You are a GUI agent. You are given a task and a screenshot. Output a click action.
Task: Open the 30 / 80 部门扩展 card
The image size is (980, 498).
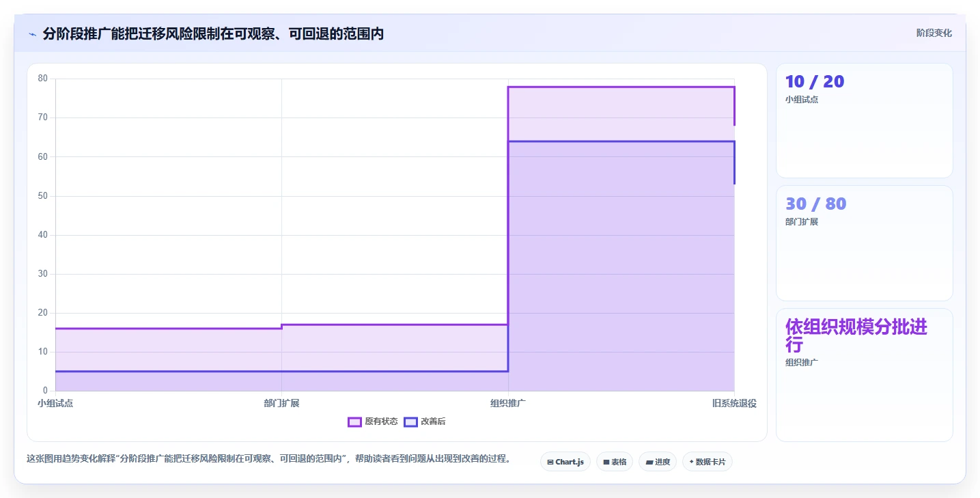pyautogui.click(x=865, y=243)
